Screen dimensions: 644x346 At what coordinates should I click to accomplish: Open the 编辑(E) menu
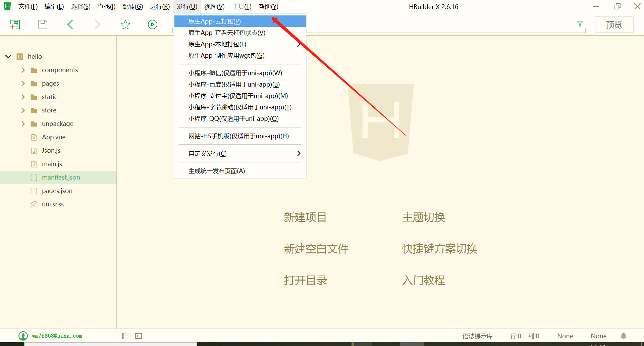(54, 7)
